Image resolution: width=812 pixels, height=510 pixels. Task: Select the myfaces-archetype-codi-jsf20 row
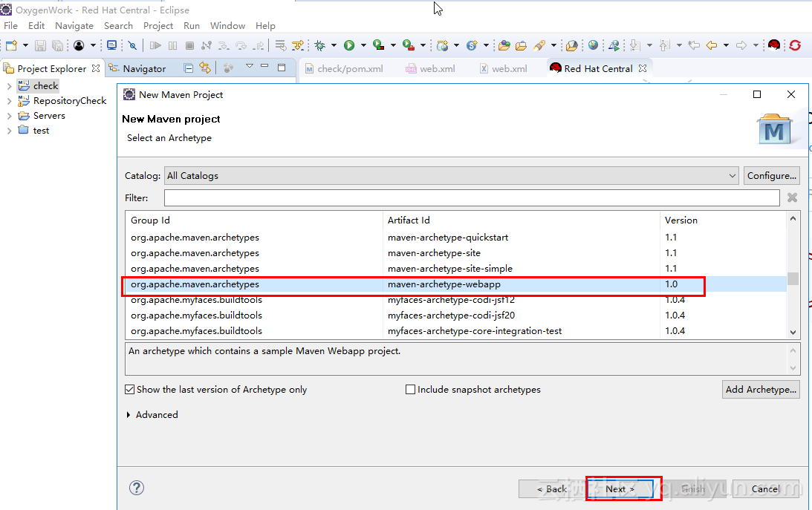(455, 315)
